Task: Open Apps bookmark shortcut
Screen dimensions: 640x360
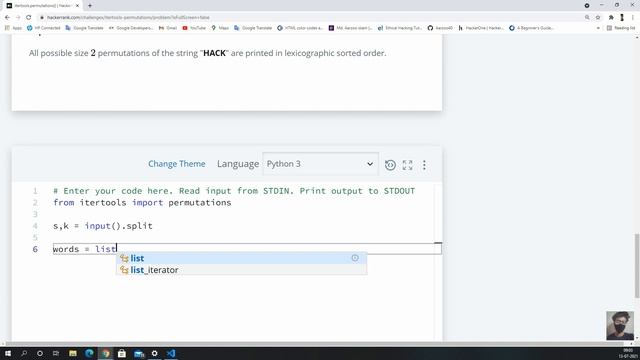Action: pyautogui.click(x=13, y=28)
